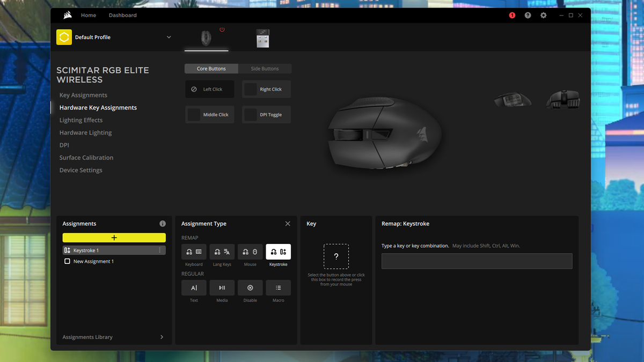Minimize the iCUE window
Image resolution: width=644 pixels, height=362 pixels.
(x=561, y=16)
